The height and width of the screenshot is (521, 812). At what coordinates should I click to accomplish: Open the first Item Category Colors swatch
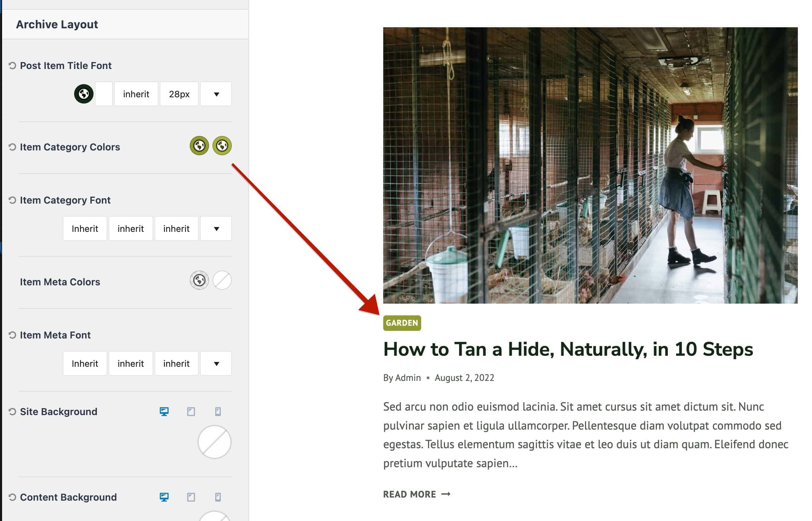[x=199, y=146]
